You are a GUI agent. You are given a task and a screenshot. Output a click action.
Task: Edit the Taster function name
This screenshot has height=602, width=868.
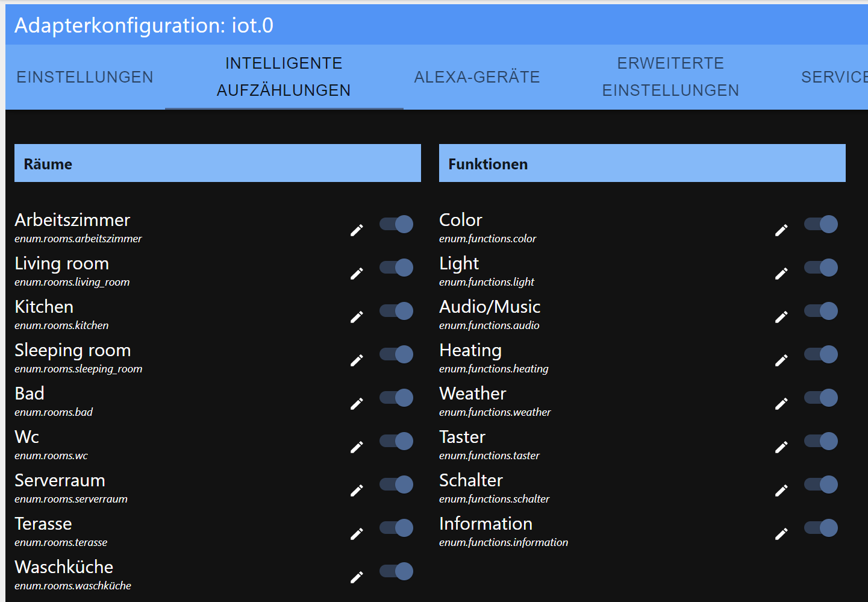pos(781,447)
